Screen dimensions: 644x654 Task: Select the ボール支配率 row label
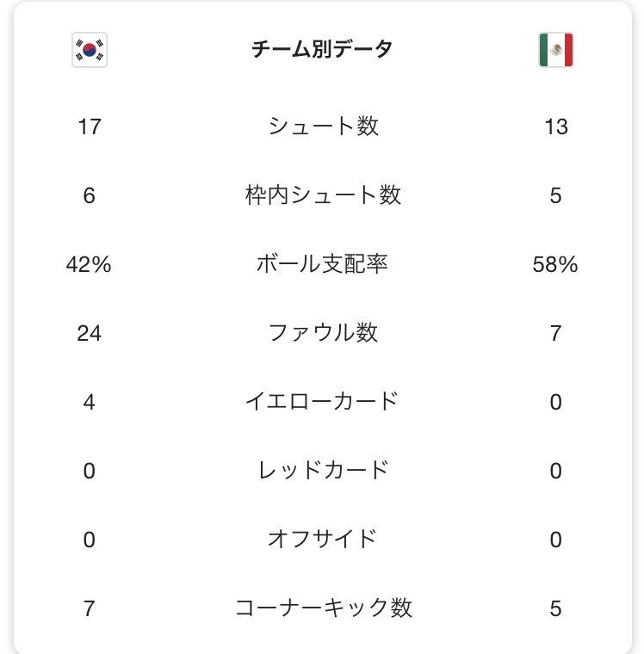coord(322,264)
